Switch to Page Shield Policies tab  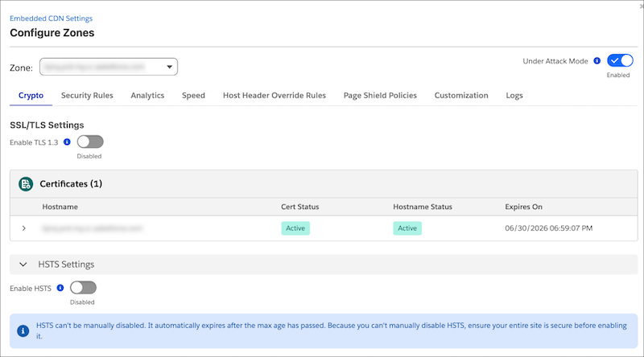(x=380, y=96)
